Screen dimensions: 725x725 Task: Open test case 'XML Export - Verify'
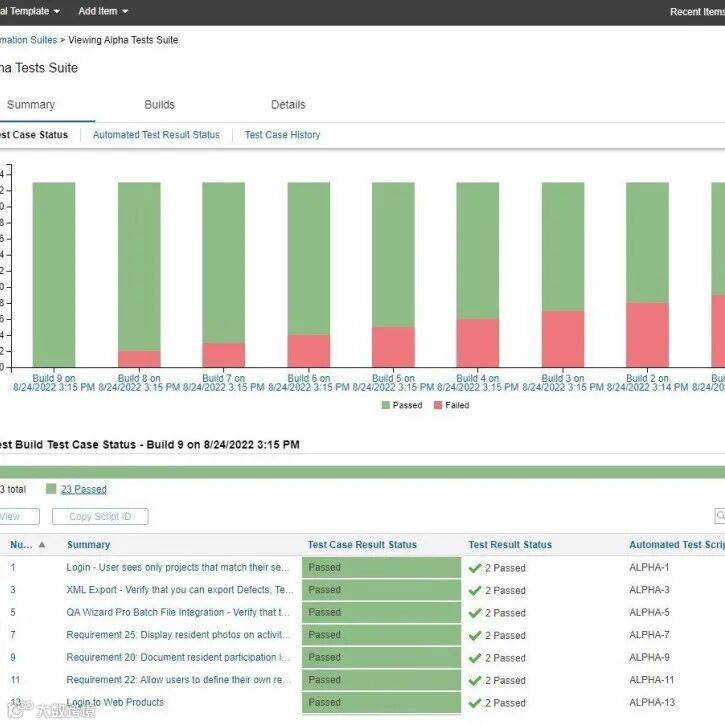179,590
